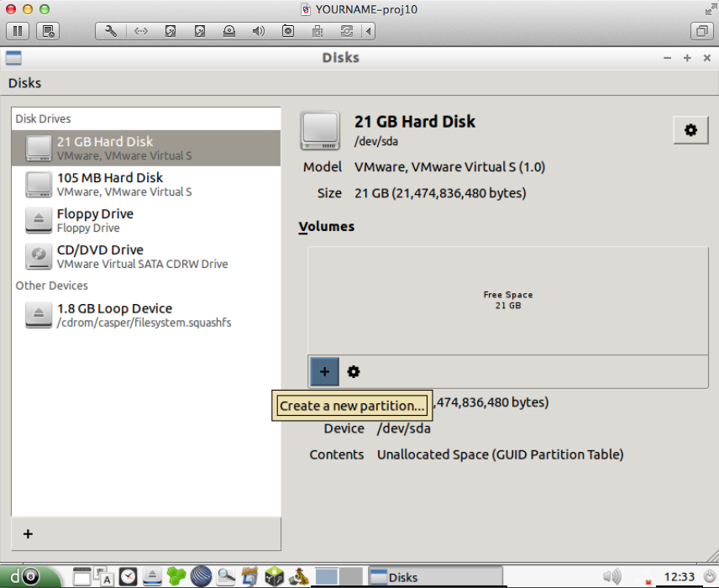Click the first hard disk icon in VMware toolbar
Image resolution: width=719 pixels, height=588 pixels.
(171, 31)
